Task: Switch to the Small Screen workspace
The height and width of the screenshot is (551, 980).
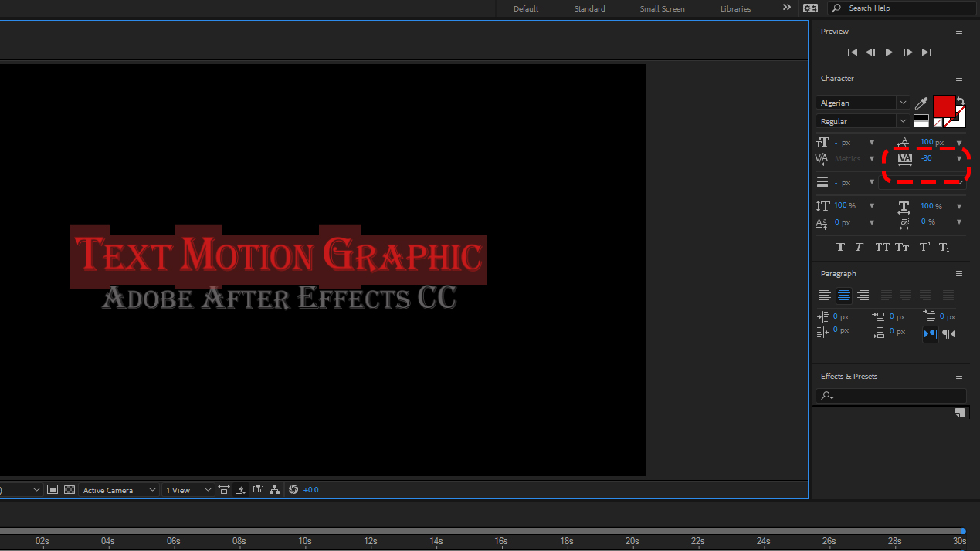Action: pos(662,8)
